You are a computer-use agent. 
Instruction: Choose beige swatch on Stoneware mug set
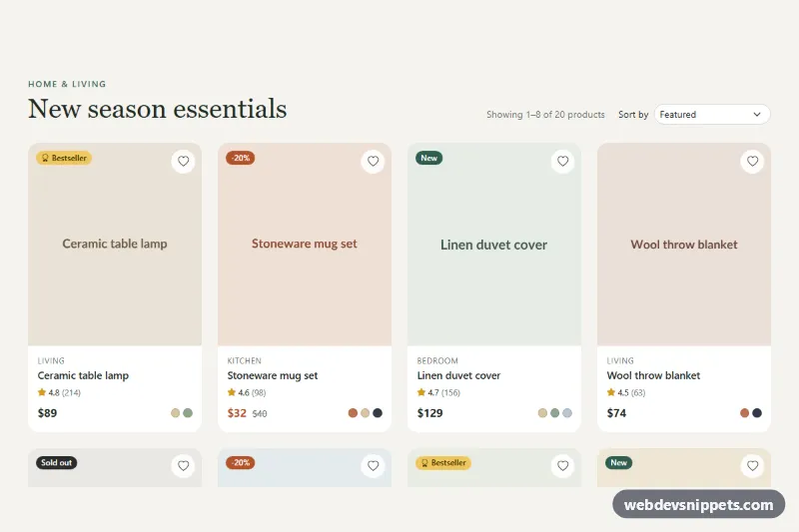pyautogui.click(x=365, y=413)
